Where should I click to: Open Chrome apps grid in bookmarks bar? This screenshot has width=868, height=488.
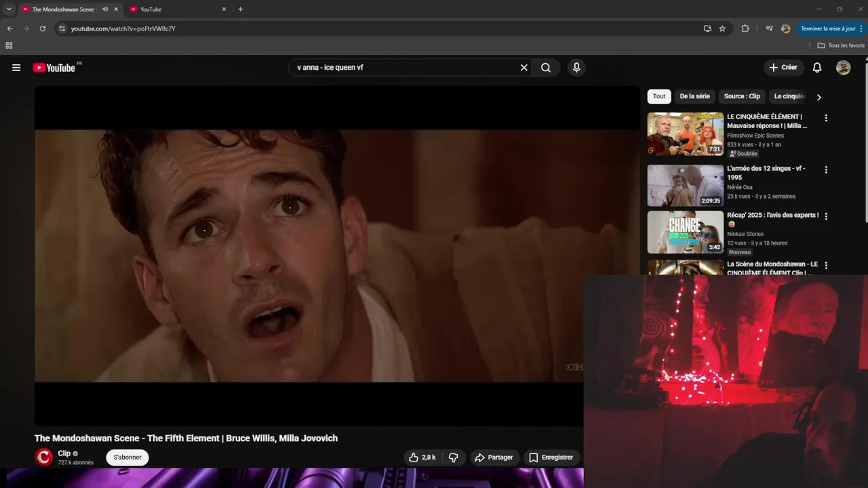[9, 45]
